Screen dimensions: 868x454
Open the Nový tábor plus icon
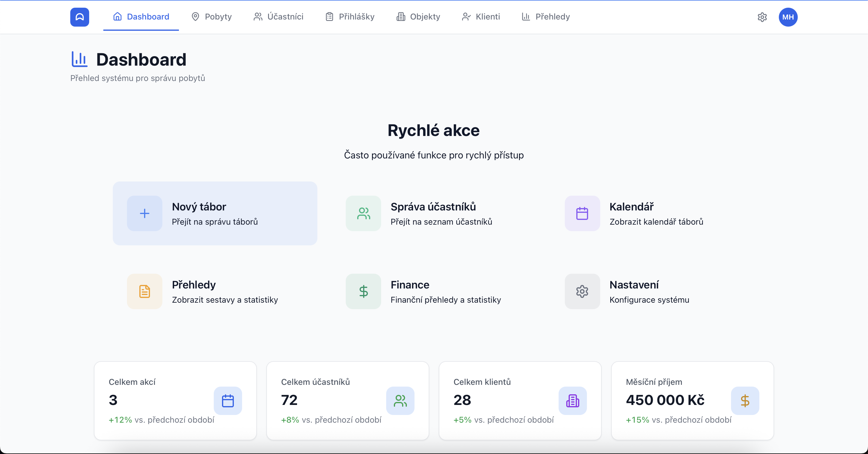pos(144,213)
